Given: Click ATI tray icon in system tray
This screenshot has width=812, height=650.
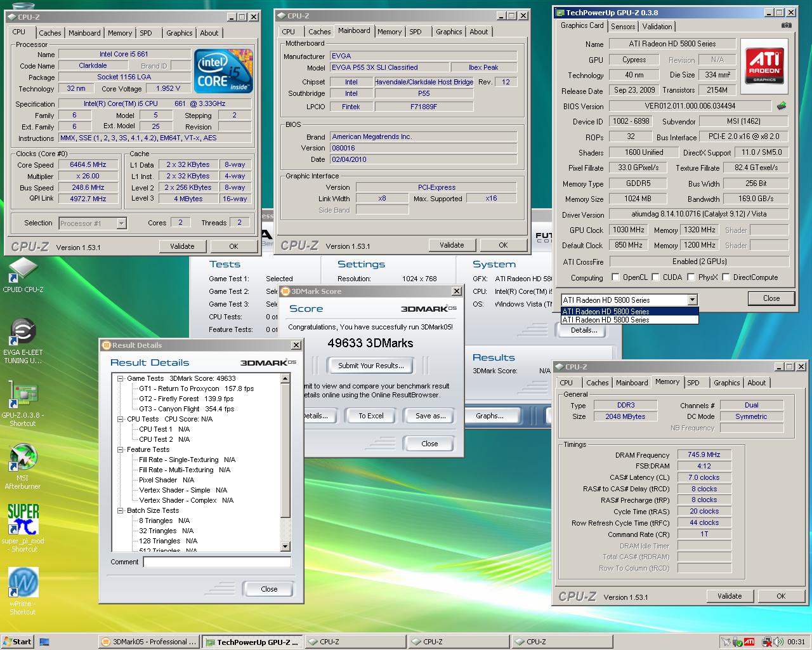Looking at the screenshot, I should (749, 642).
